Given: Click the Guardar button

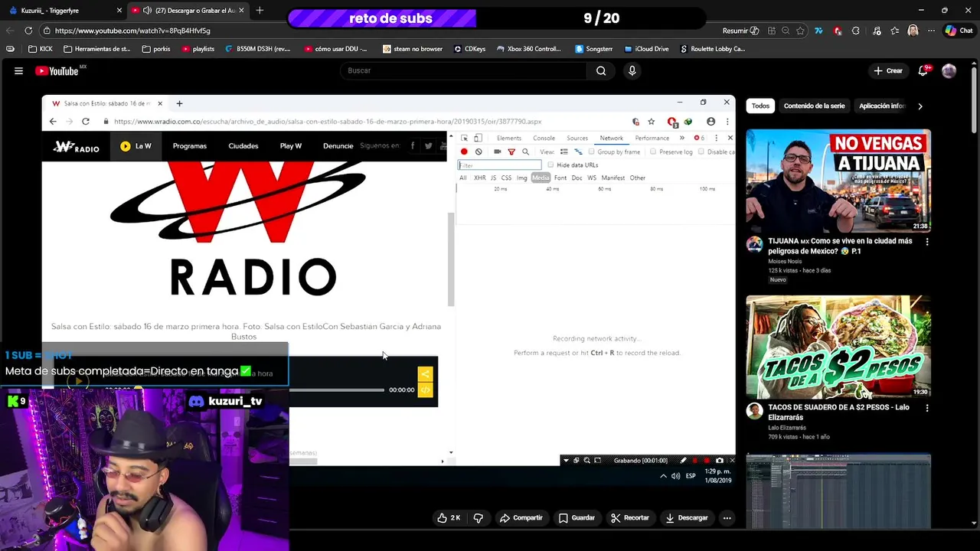Looking at the screenshot, I should (577, 518).
